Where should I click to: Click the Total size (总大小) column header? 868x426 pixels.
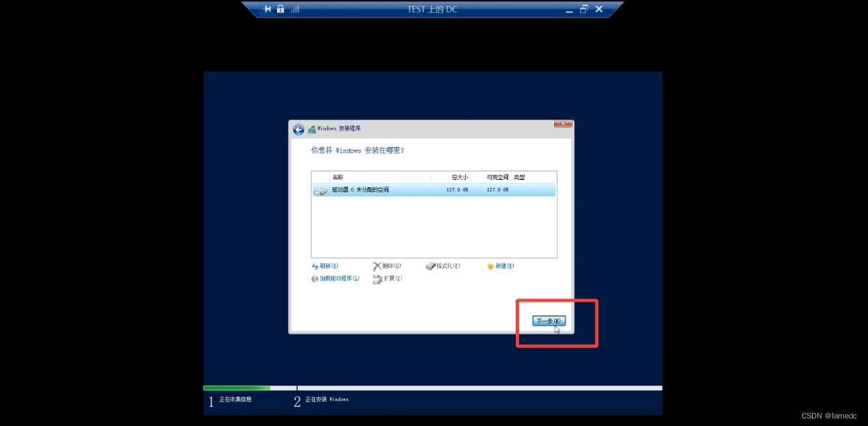[x=451, y=177]
